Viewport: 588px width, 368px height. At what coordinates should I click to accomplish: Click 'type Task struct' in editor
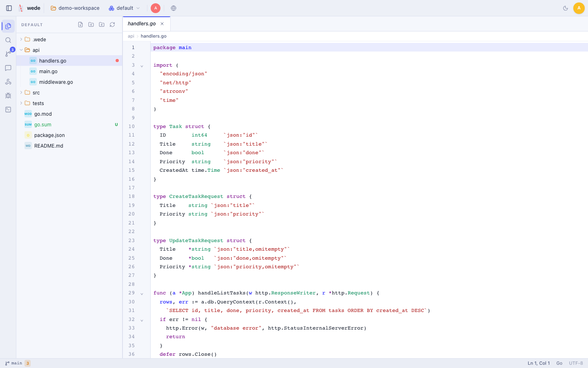click(x=179, y=126)
